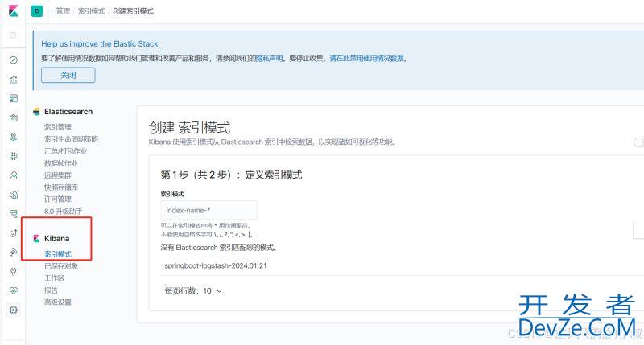Screen dimensions: 644x345
Task: Click the small Kibana logo in the management menu
Action: 36,238
